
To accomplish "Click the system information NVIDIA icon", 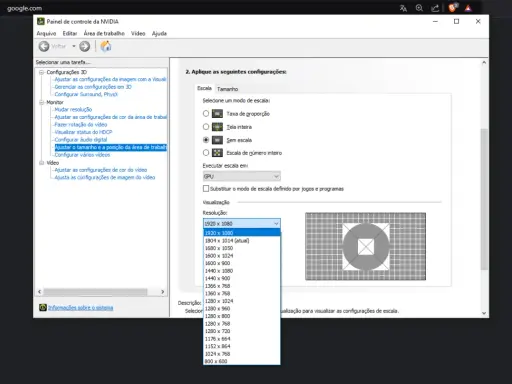I will tap(43, 307).
